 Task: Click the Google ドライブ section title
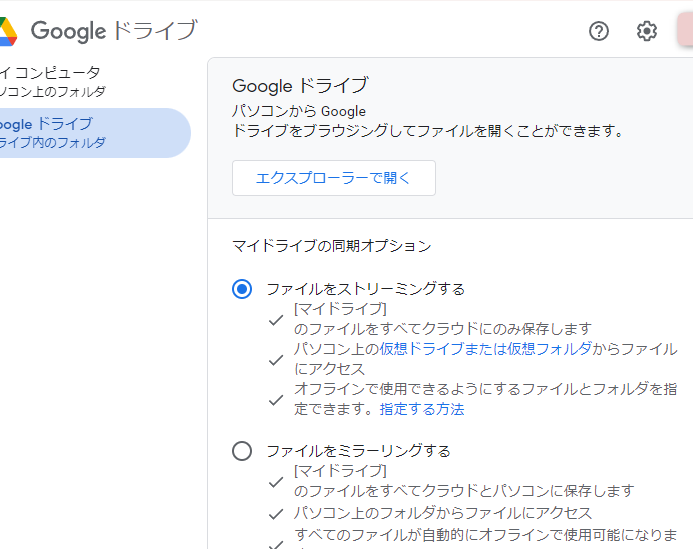pos(300,86)
